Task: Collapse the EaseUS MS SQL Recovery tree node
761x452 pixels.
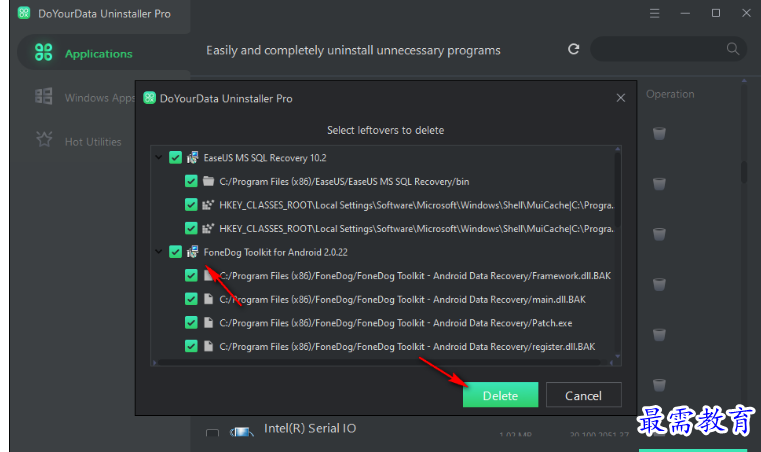Action: 158,157
